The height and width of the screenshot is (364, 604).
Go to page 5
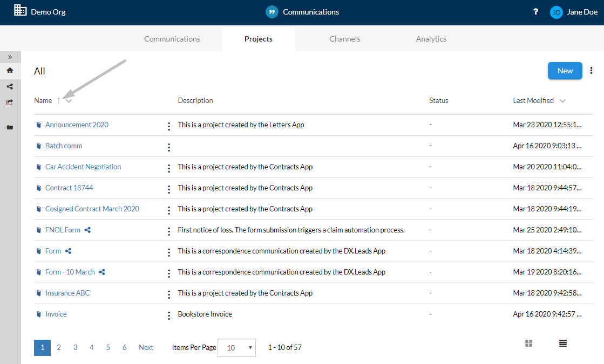pyautogui.click(x=108, y=347)
